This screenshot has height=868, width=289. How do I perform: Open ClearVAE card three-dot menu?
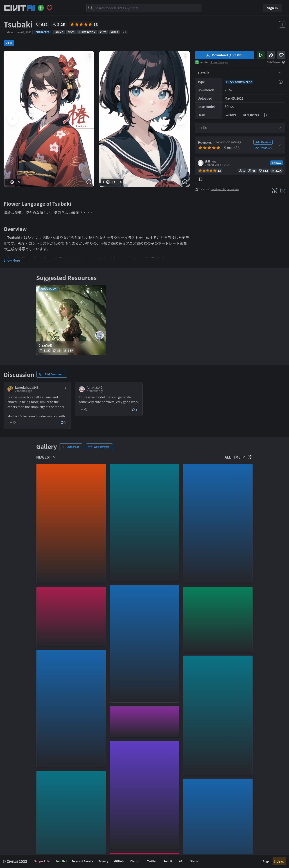101,290
